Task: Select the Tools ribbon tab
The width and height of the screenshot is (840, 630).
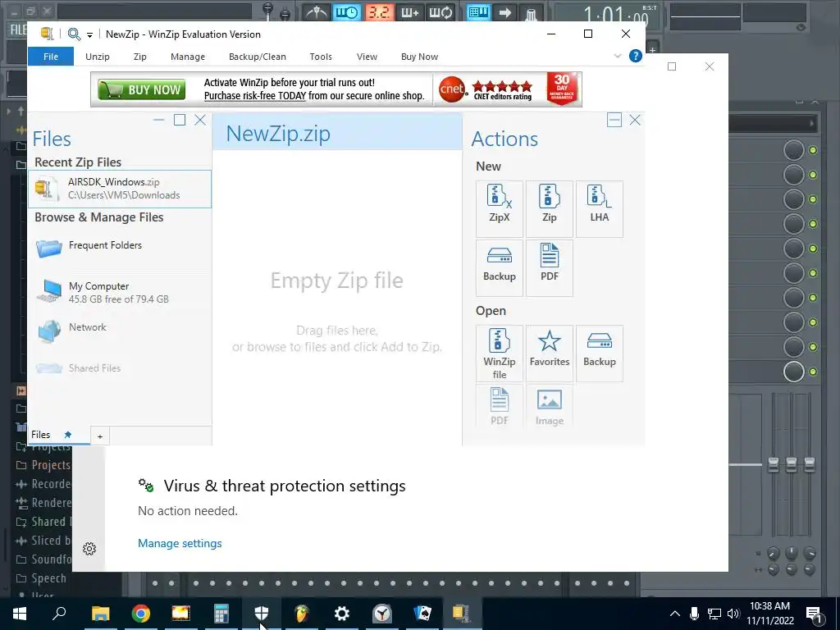Action: click(x=321, y=57)
